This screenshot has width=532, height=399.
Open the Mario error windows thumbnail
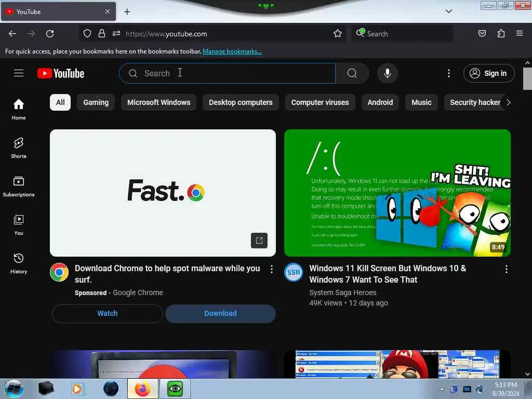point(397,364)
